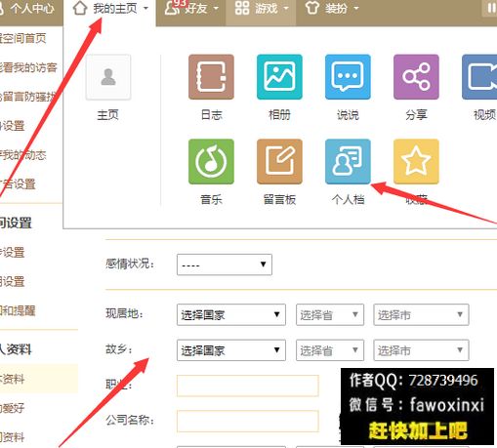The image size is (497, 448).
Task: Open the 视频 video icon
Action: pyautogui.click(x=479, y=77)
